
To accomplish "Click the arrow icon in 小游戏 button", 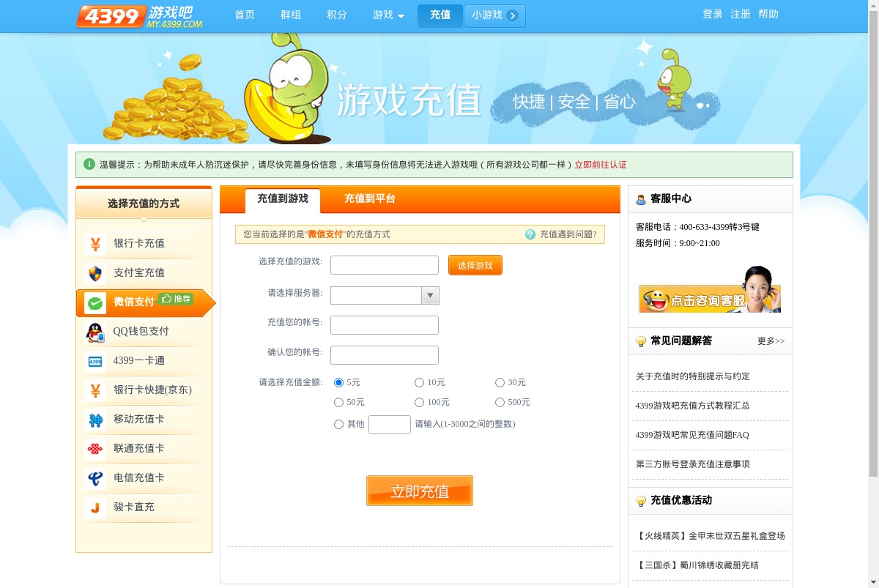I will pos(513,15).
